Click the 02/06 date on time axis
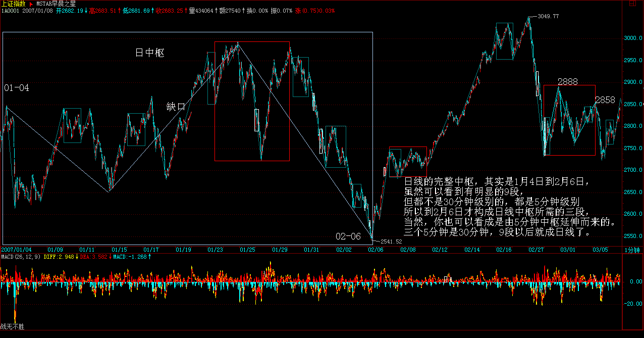The height and width of the screenshot is (338, 644). 375,250
